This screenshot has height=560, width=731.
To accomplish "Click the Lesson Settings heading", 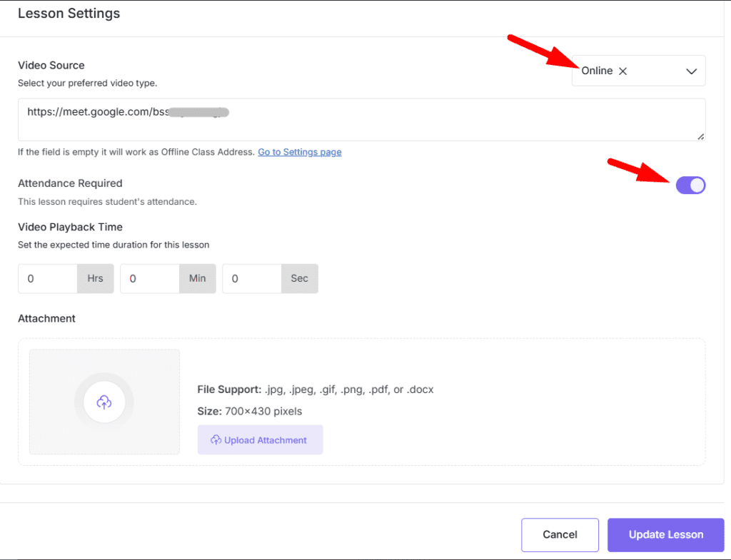I will click(x=69, y=13).
